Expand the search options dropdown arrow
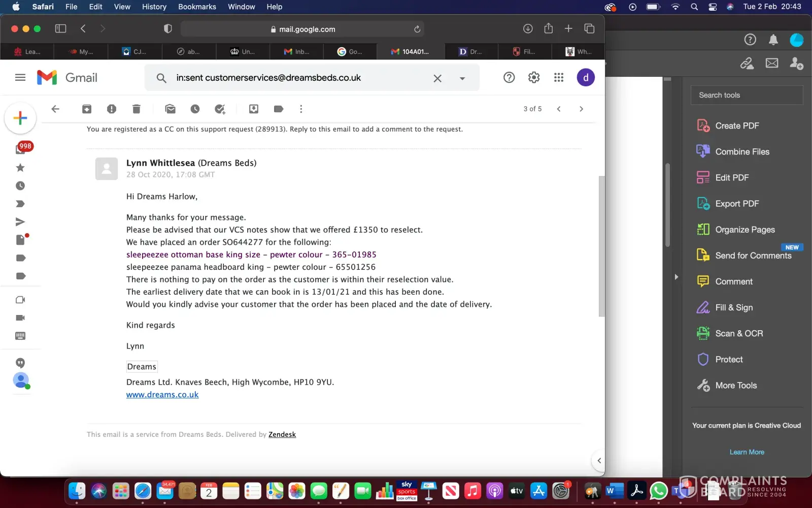The width and height of the screenshot is (812, 508). 462,78
